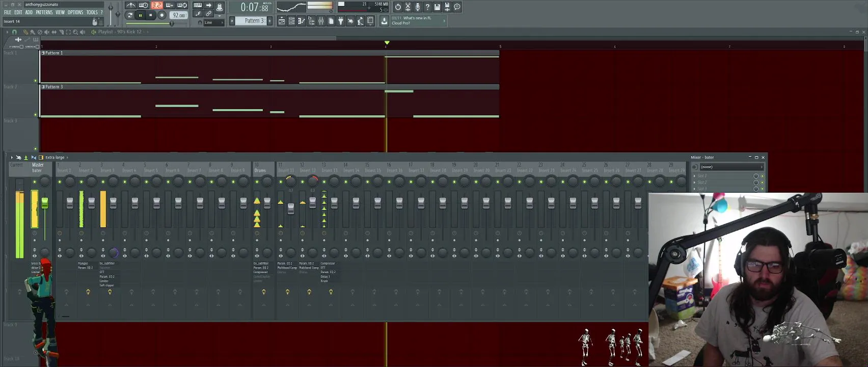Click the plus button next to Pattern 3

click(270, 21)
